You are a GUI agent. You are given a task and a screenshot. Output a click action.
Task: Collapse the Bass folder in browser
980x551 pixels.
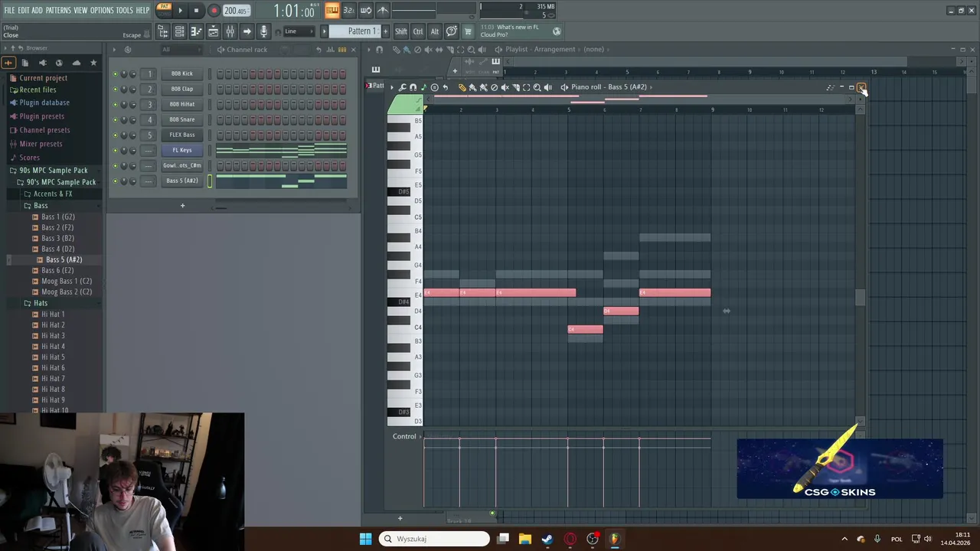click(40, 205)
